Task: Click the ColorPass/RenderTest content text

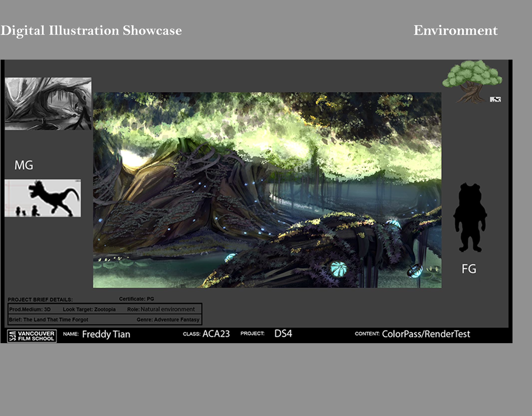Action: click(426, 334)
